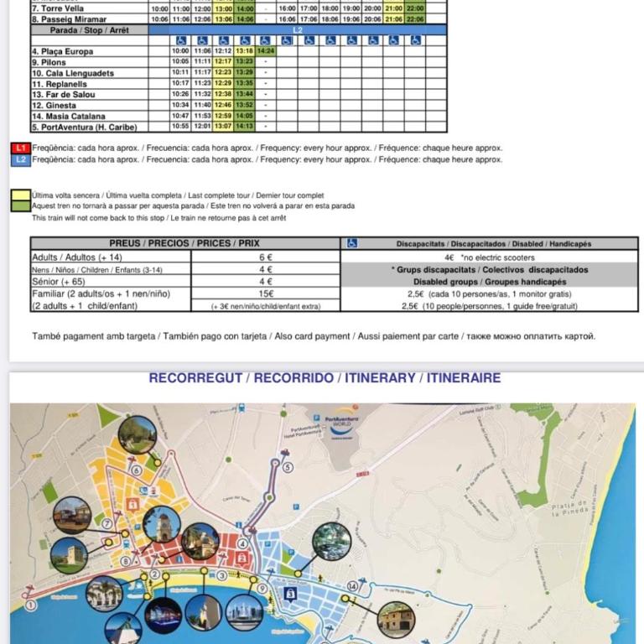Image resolution: width=644 pixels, height=644 pixels.
Task: Click the red L1 line legend badge
Action: [x=21, y=148]
